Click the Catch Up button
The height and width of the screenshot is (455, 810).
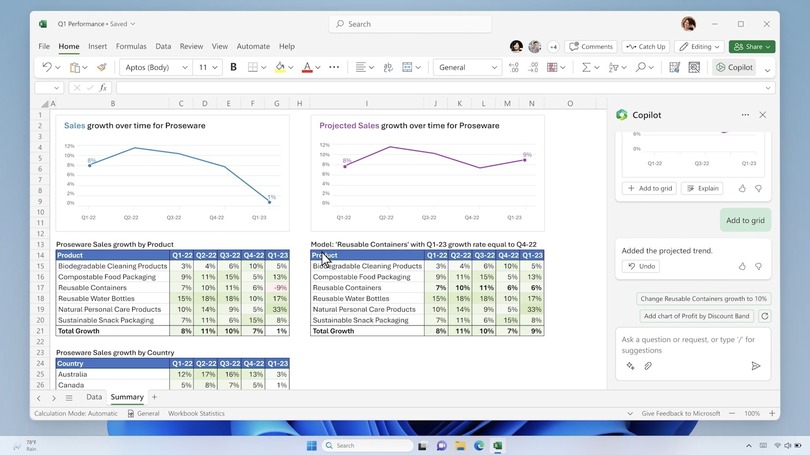(x=646, y=46)
